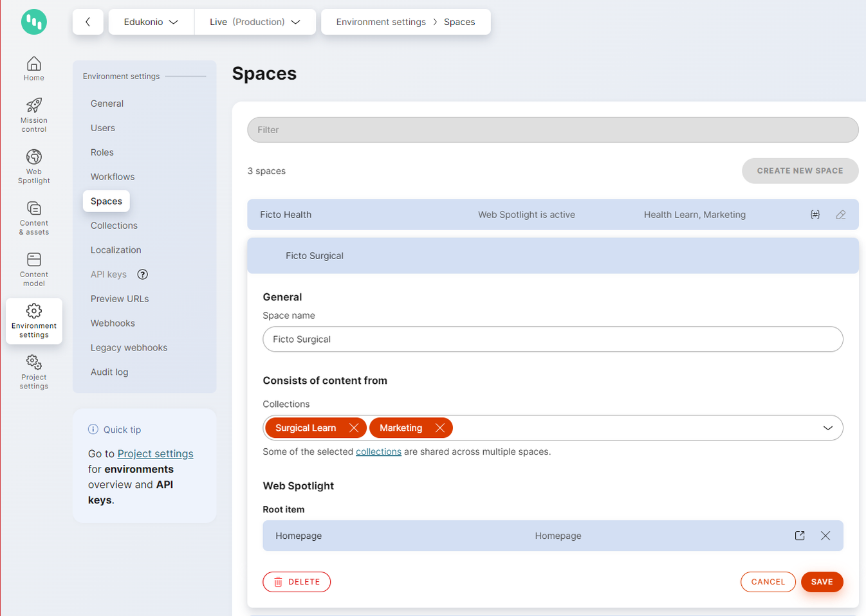Open the Live (Production) environment selector

[x=255, y=21]
